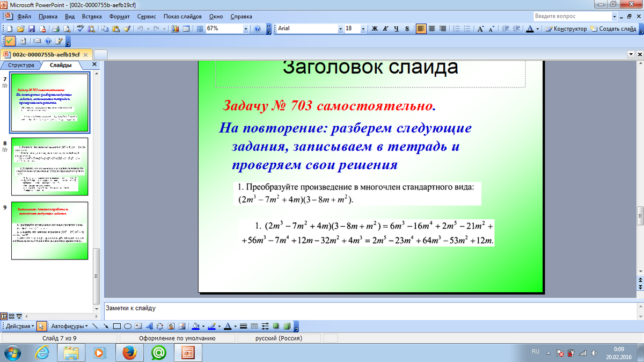Select the Format Painter brush
The height and width of the screenshot is (362, 644).
tap(127, 28)
